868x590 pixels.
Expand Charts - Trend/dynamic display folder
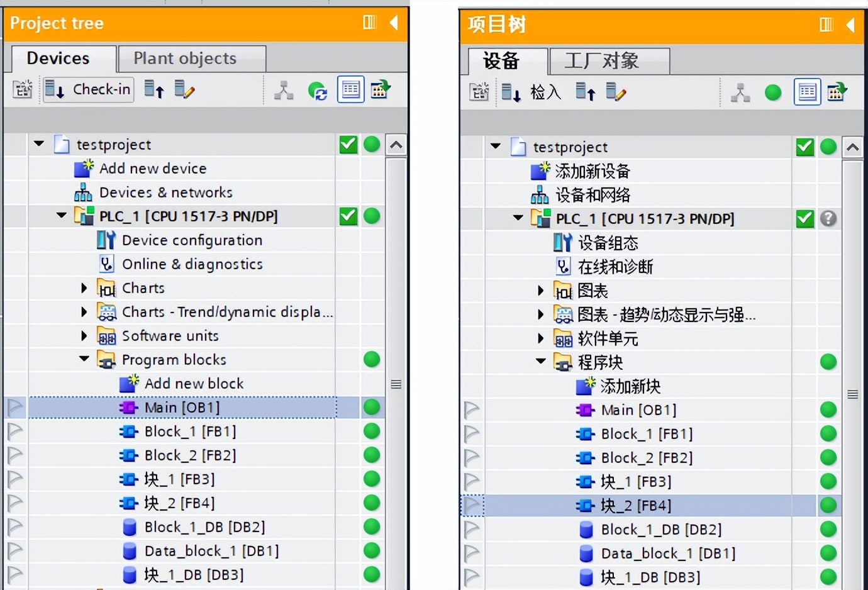click(x=84, y=312)
